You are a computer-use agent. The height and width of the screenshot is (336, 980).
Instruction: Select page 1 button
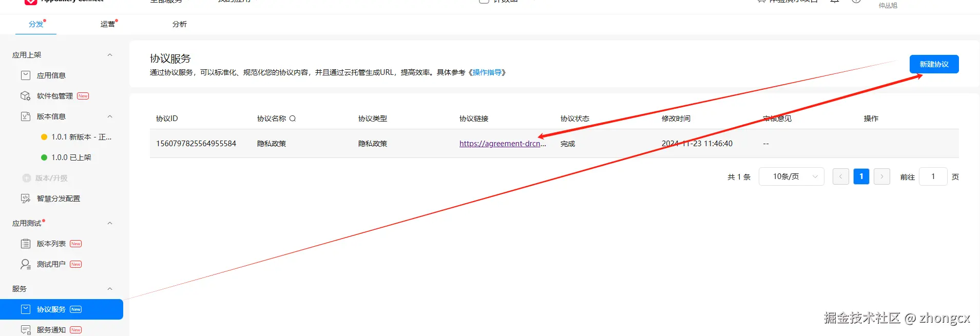point(861,176)
